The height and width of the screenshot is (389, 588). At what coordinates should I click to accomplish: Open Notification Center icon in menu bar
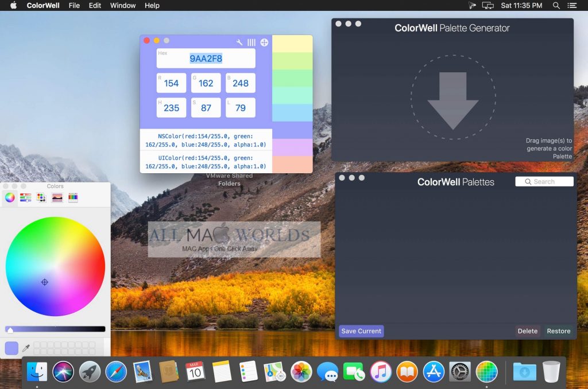(572, 5)
